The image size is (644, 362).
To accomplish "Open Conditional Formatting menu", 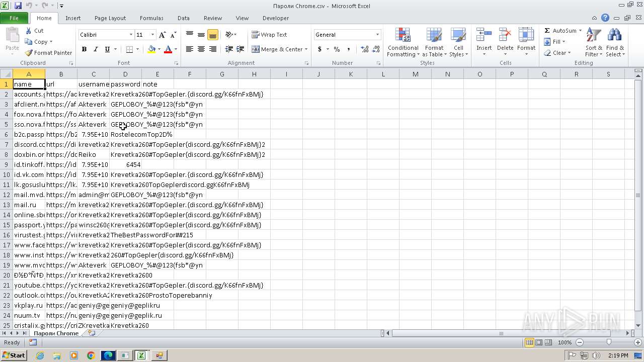I will coord(403,43).
